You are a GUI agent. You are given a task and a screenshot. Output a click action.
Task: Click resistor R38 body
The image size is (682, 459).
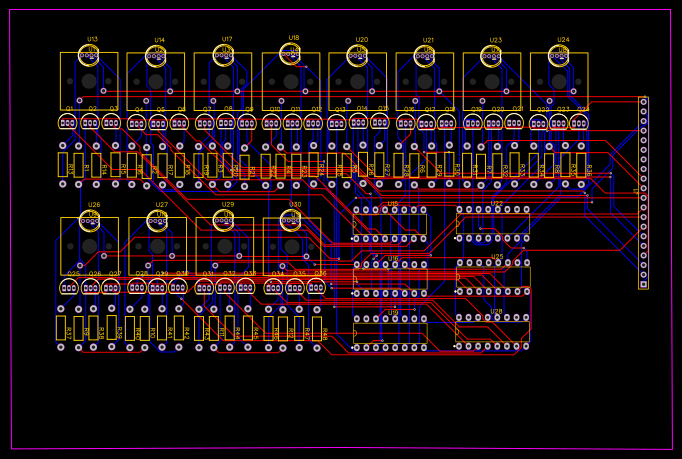(x=93, y=328)
